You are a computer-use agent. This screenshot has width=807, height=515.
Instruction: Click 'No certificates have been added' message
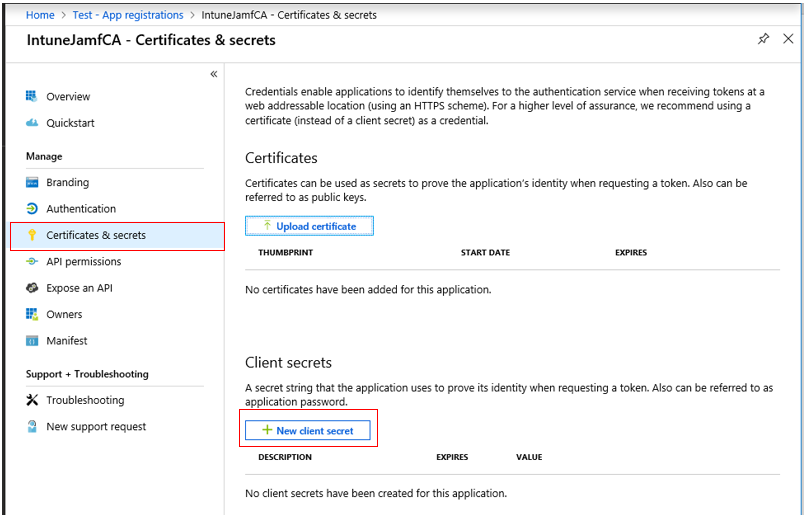pos(368,290)
